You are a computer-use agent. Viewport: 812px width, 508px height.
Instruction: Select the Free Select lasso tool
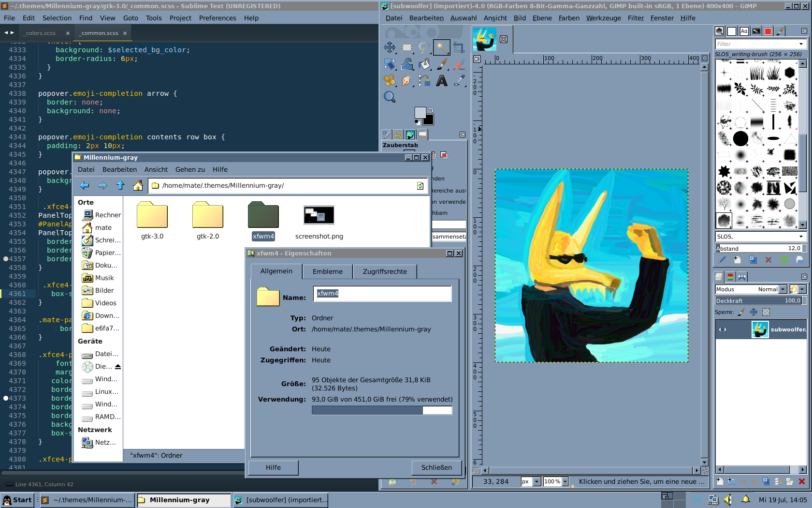point(424,47)
